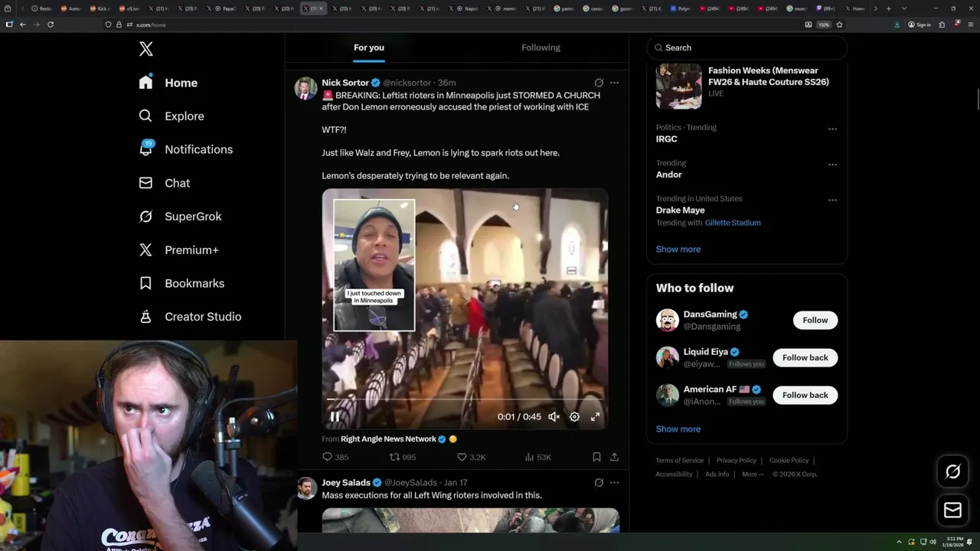Show more Who to follow suggestions

point(678,429)
